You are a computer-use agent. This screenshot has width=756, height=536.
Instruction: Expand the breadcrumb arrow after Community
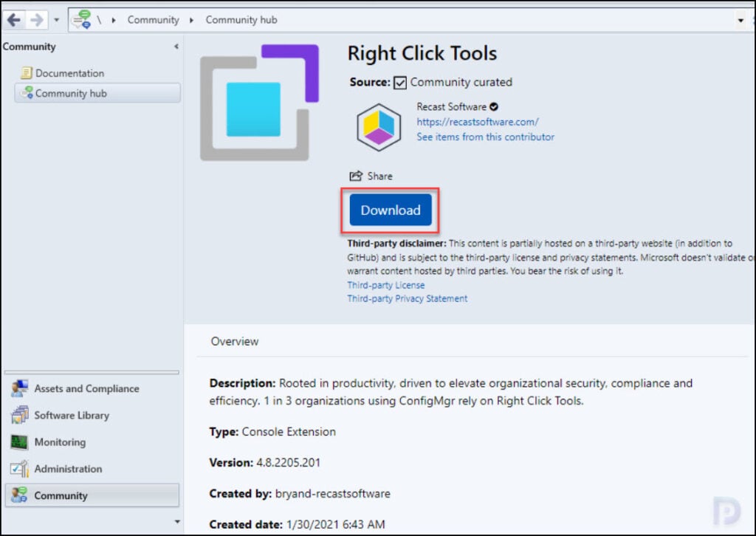[191, 20]
